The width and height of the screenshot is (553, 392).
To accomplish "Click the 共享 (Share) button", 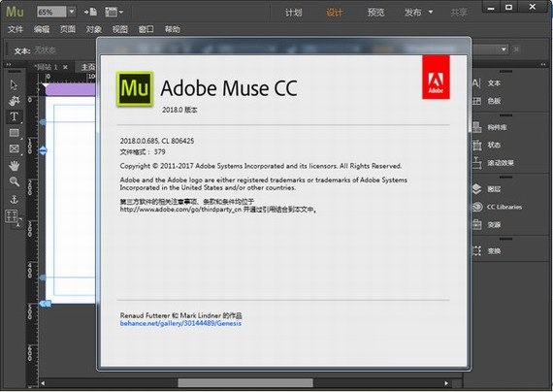I will (459, 13).
